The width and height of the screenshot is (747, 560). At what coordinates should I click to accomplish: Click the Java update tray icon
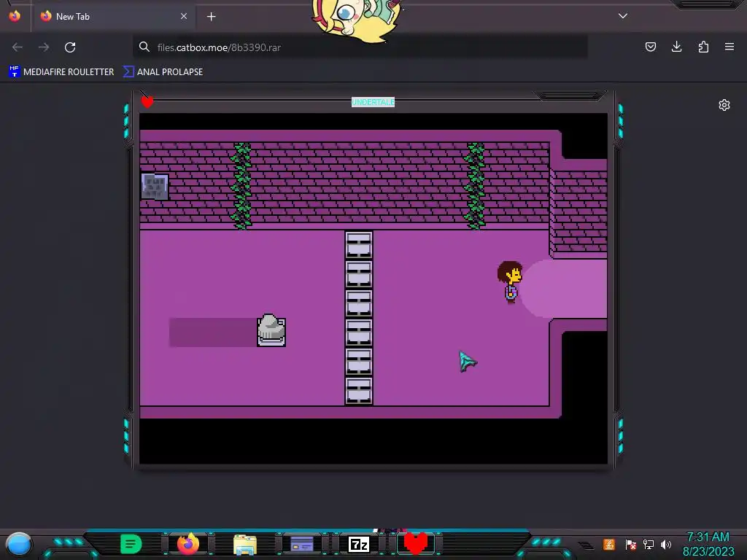point(609,544)
